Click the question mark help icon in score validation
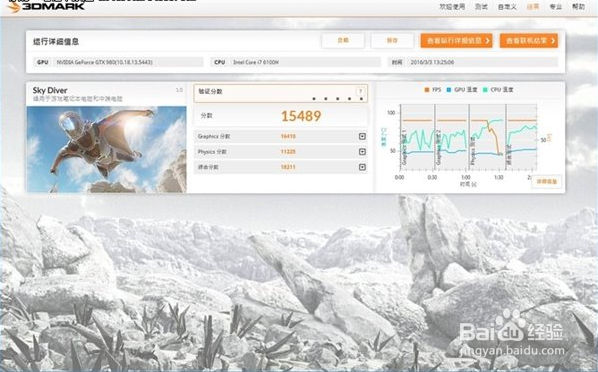 360,91
